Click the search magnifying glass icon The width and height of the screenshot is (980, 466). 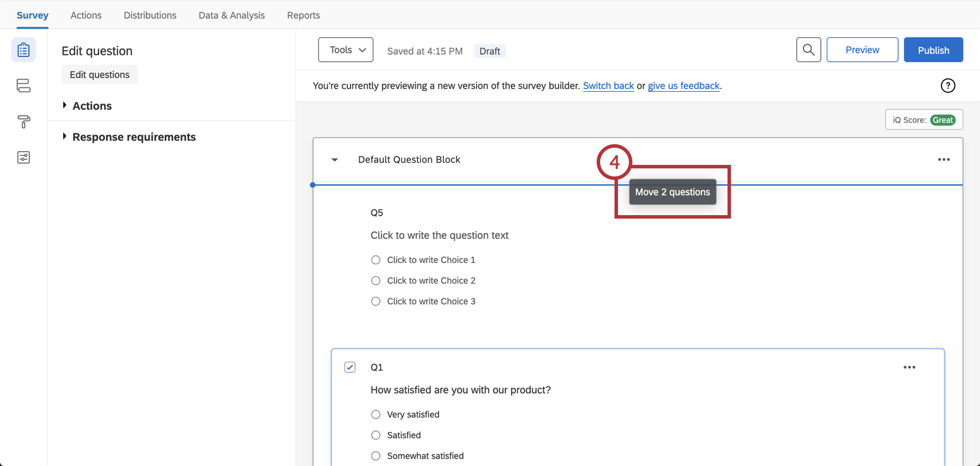point(808,50)
